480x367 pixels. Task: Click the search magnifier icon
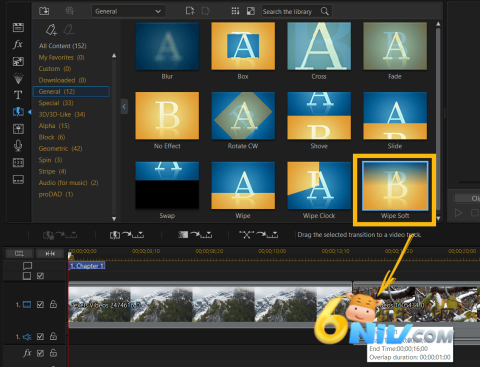click(x=325, y=11)
